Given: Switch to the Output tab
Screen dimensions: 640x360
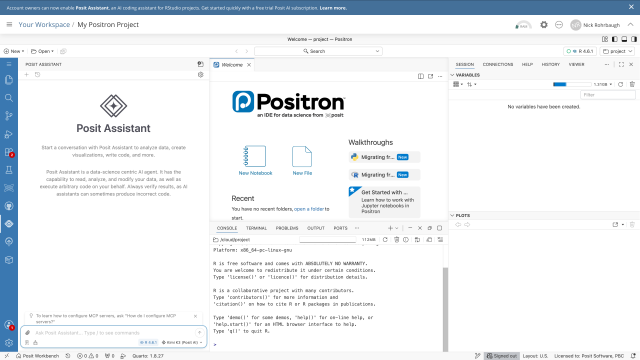Looking at the screenshot, I should (316, 228).
